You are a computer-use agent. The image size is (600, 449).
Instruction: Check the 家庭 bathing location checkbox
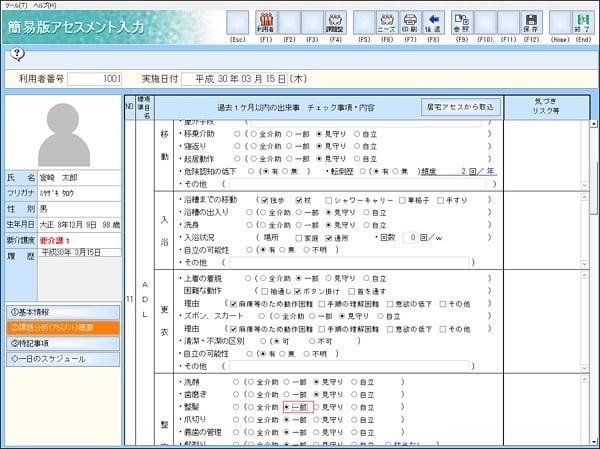[x=299, y=238]
